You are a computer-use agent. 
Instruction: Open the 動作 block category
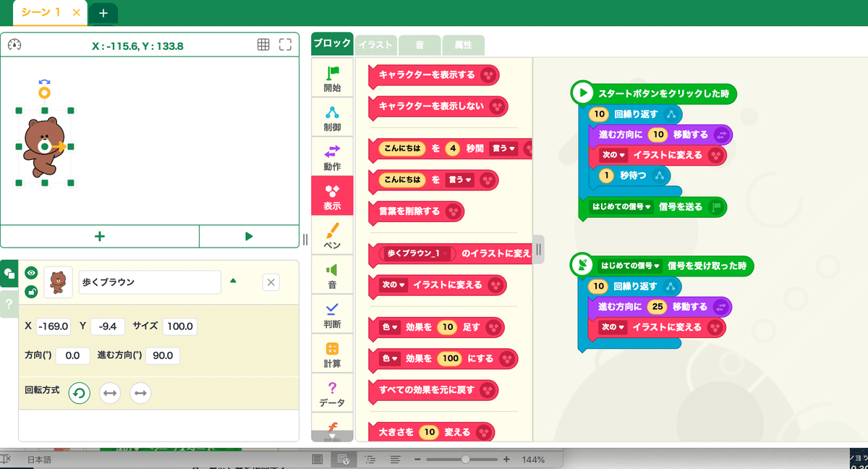[332, 156]
